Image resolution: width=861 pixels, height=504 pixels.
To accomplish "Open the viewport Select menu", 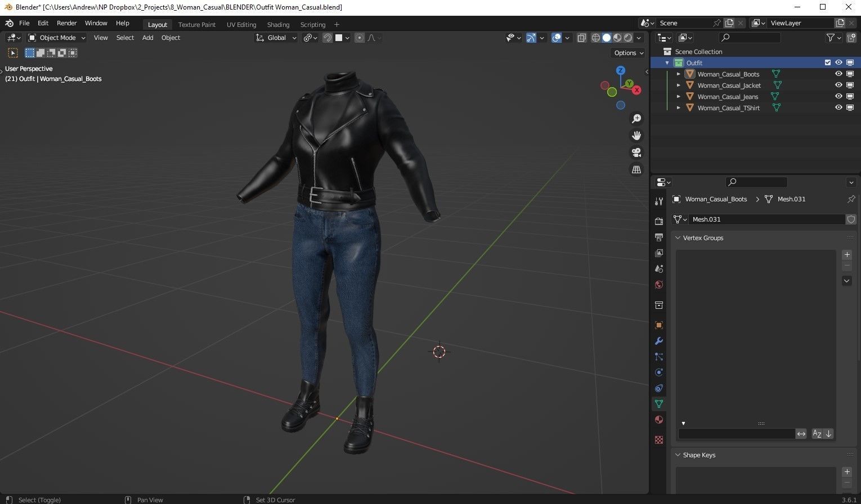I will click(125, 38).
